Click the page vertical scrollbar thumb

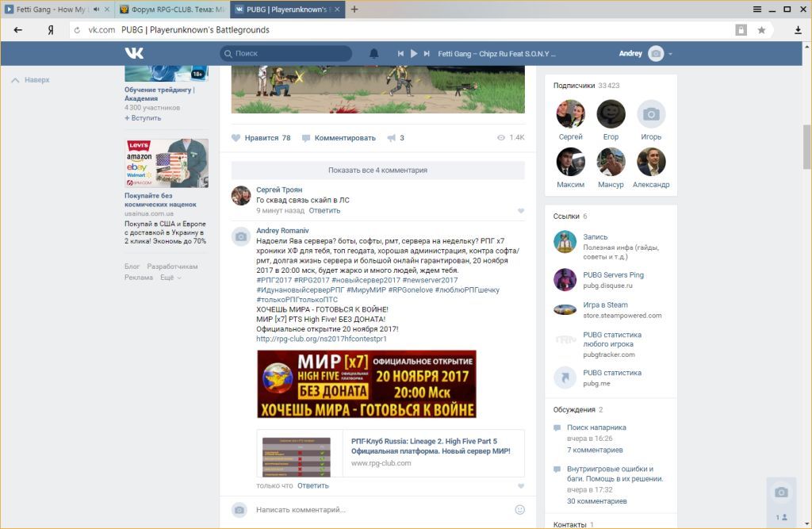click(x=806, y=147)
